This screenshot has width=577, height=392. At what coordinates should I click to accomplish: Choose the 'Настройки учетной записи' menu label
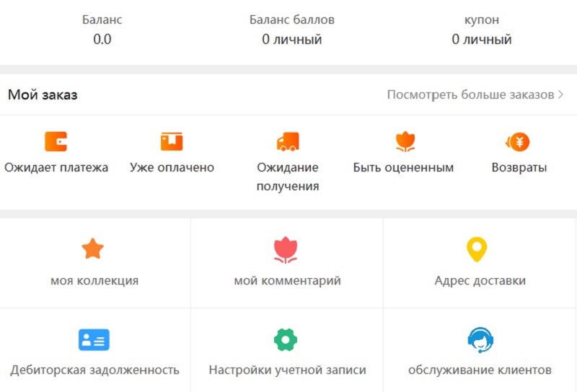pyautogui.click(x=287, y=370)
